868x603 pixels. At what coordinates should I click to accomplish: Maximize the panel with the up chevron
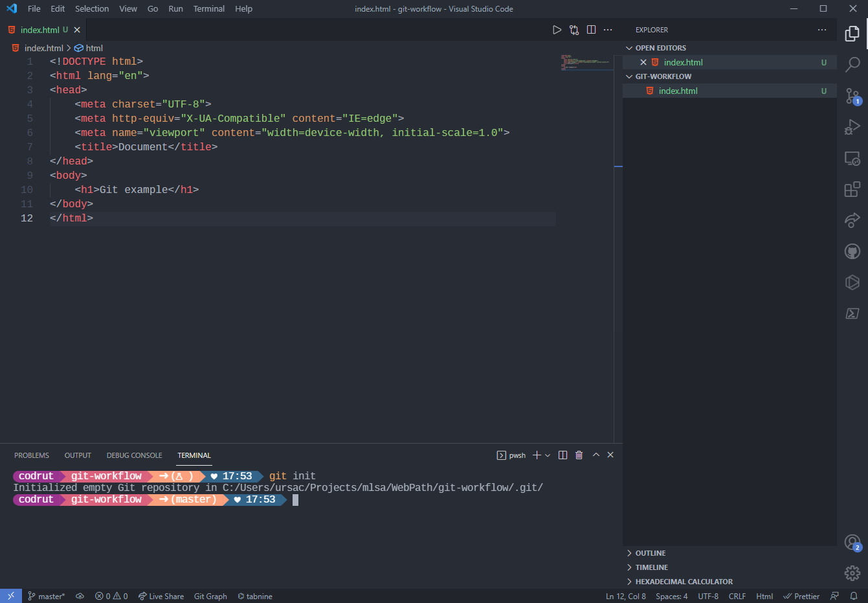point(596,455)
